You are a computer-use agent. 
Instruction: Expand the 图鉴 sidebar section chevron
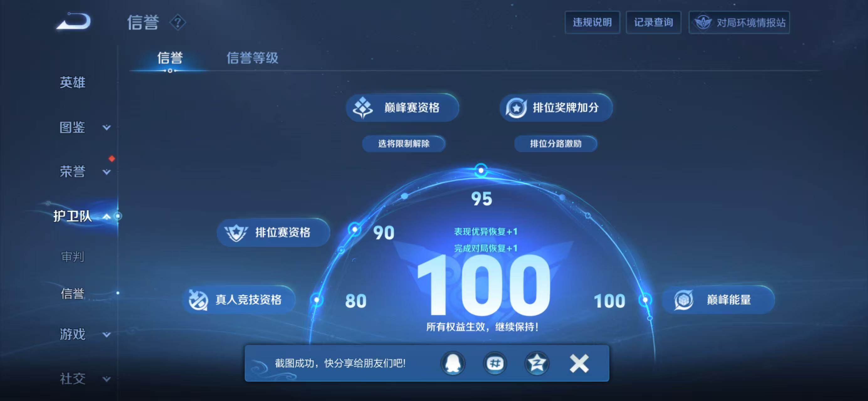coord(107,128)
